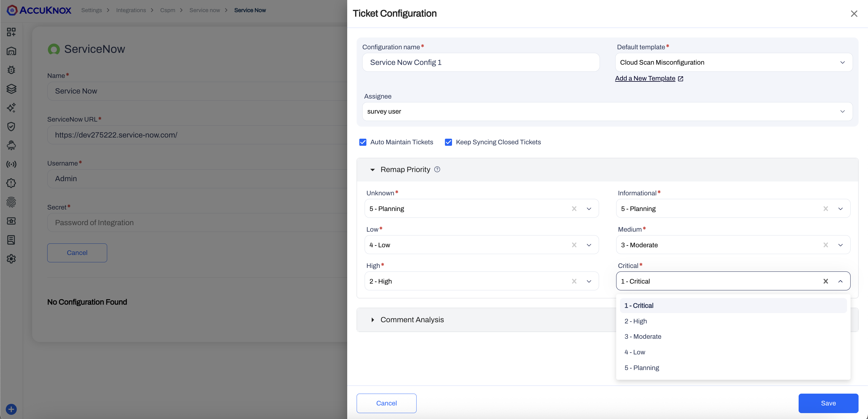Choose 3 - Moderate from the Critical priority list

(x=642, y=336)
